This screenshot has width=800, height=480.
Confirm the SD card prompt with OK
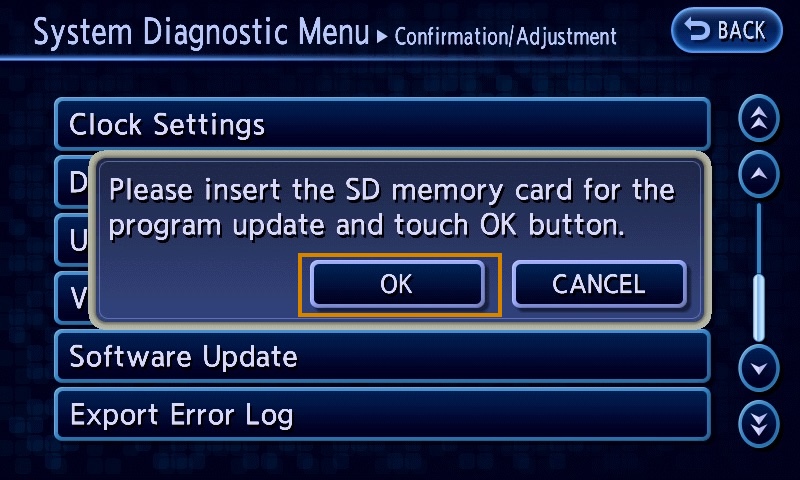[397, 284]
